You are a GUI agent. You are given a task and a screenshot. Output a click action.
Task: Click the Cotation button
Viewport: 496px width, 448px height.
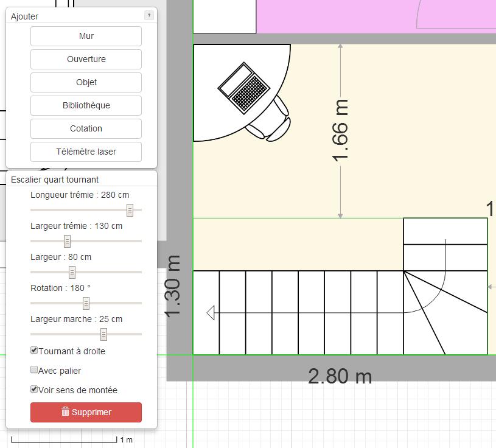click(x=85, y=128)
